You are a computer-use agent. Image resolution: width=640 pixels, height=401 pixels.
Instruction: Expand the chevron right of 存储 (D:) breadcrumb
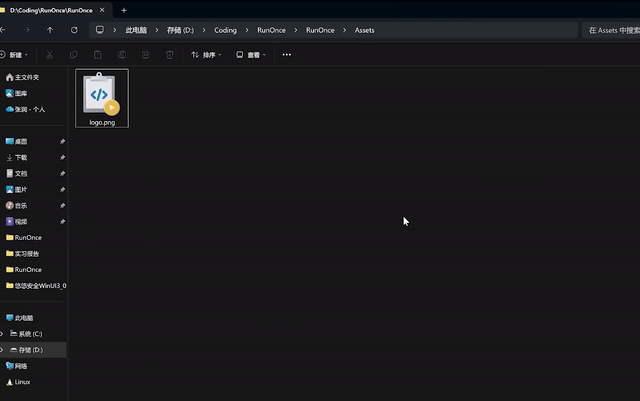(204, 30)
